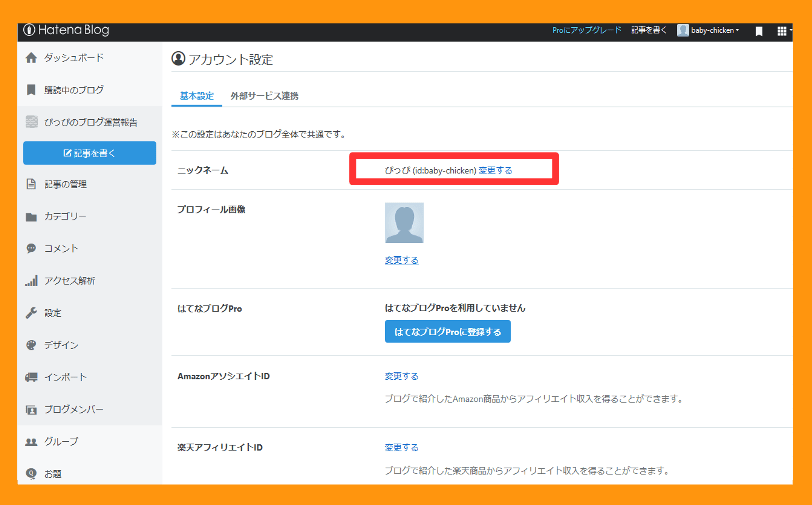Click the 購読中のブログ bookmark icon
Image resolution: width=812 pixels, height=505 pixels.
(31, 90)
